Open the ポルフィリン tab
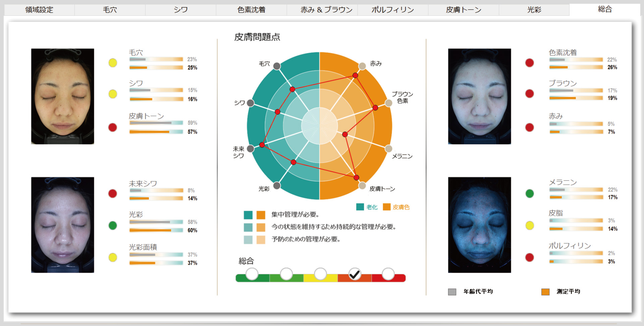644x326 pixels. click(x=392, y=10)
